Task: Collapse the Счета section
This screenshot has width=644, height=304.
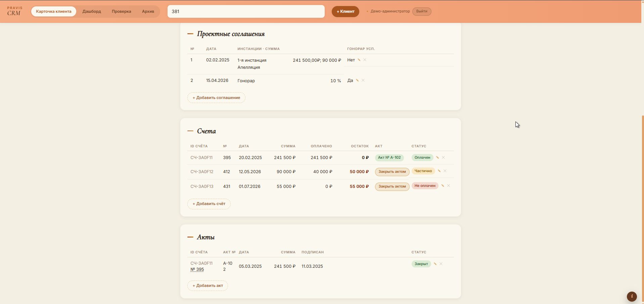Action: click(190, 131)
